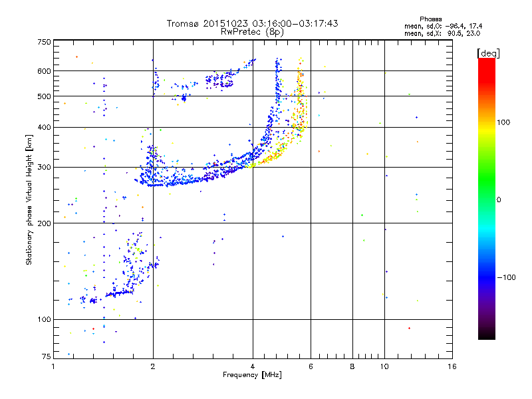Click the y-axis tick label "75"
The image size is (532, 399).
coord(47,356)
